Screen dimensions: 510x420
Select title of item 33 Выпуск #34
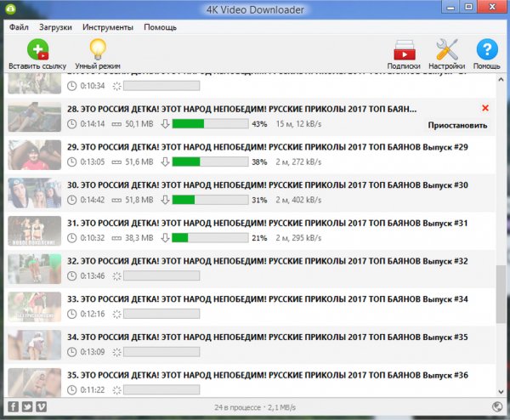point(268,299)
